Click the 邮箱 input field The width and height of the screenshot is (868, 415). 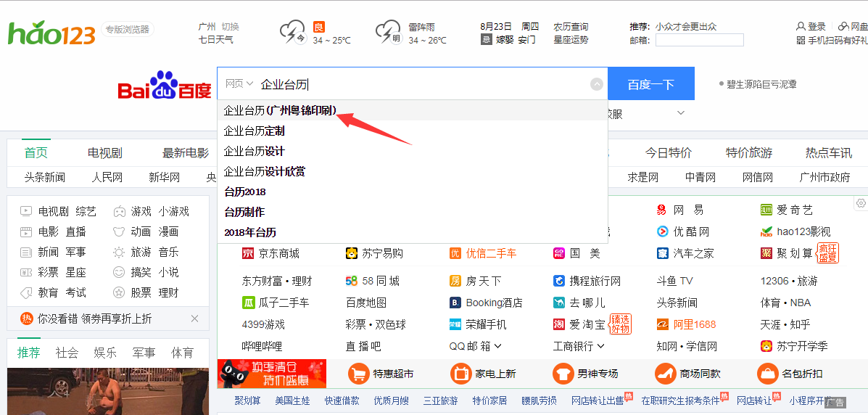(x=700, y=40)
